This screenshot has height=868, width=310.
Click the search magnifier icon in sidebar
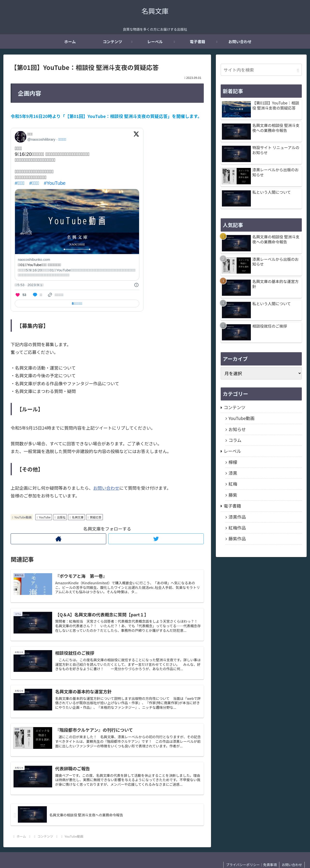point(297,70)
